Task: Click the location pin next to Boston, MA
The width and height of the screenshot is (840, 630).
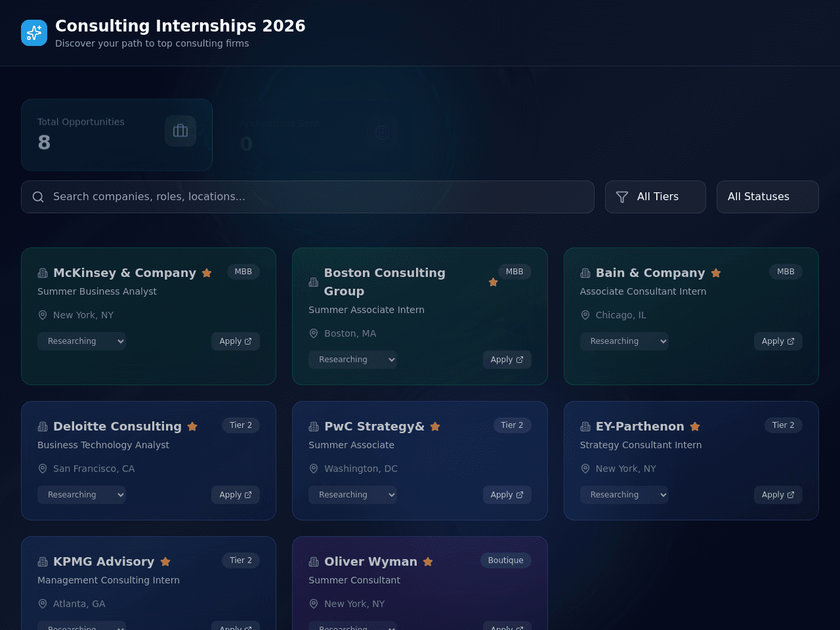Action: (x=314, y=333)
